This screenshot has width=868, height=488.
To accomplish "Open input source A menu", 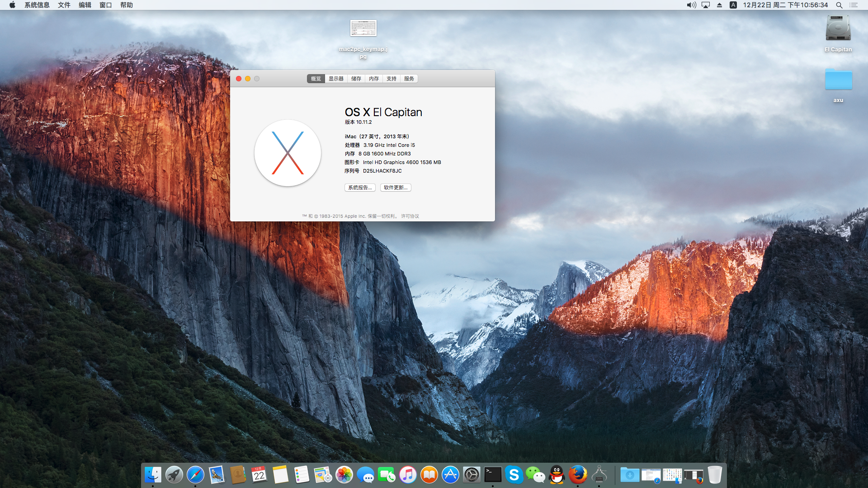I will (733, 5).
